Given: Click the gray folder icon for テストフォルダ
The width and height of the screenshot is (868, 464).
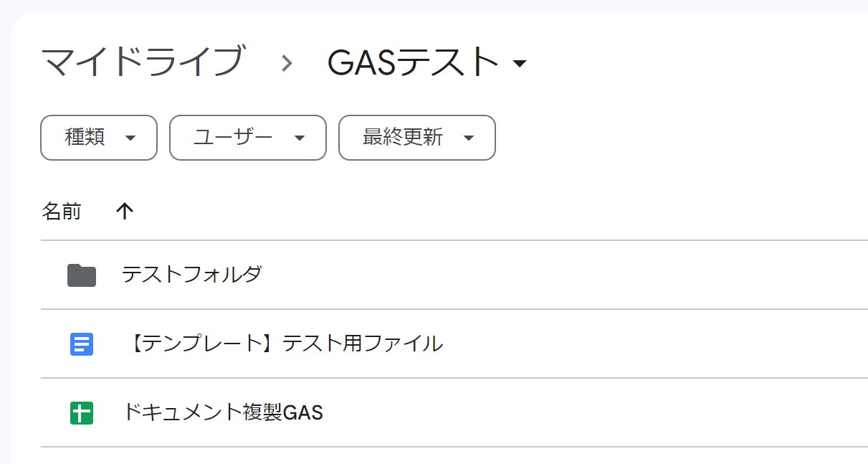Looking at the screenshot, I should pyautogui.click(x=82, y=275).
